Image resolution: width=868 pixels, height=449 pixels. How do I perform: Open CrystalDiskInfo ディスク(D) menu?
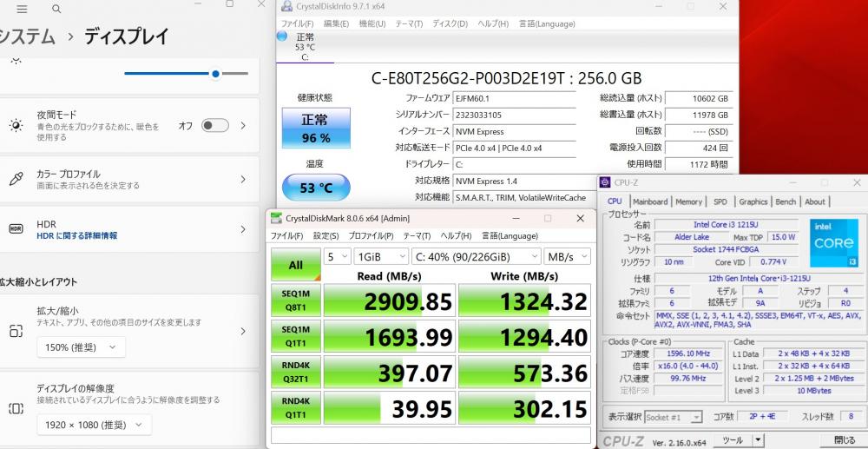click(x=450, y=23)
